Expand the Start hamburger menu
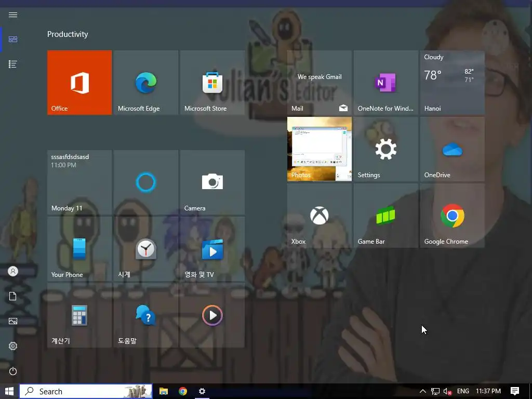This screenshot has height=399, width=532. 13,15
